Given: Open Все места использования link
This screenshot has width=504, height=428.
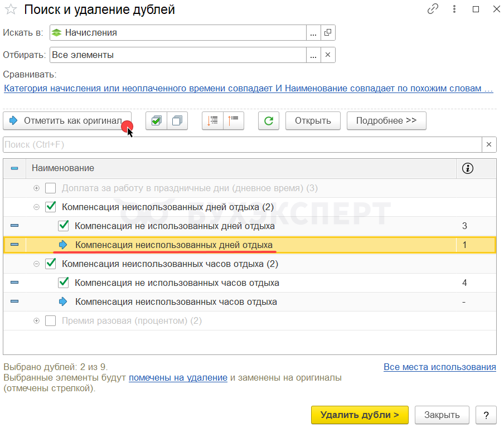Looking at the screenshot, I should point(439,367).
